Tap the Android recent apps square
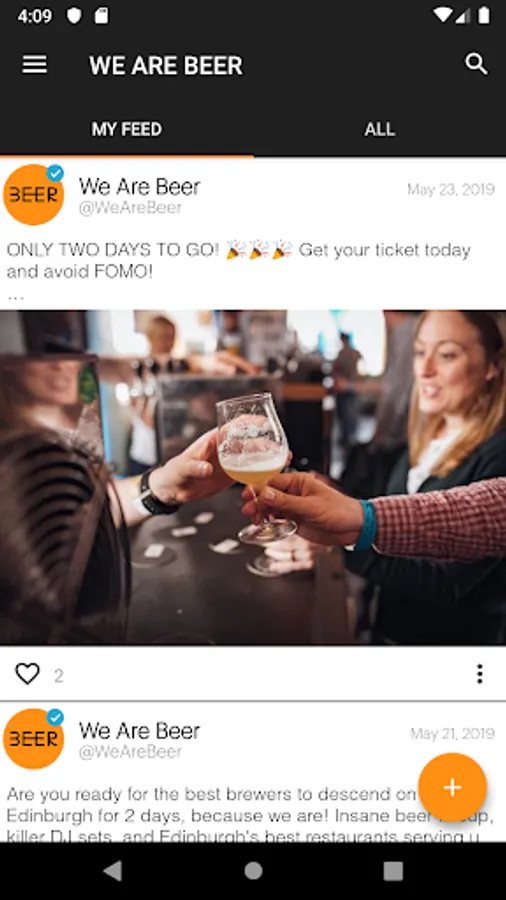 pos(393,871)
